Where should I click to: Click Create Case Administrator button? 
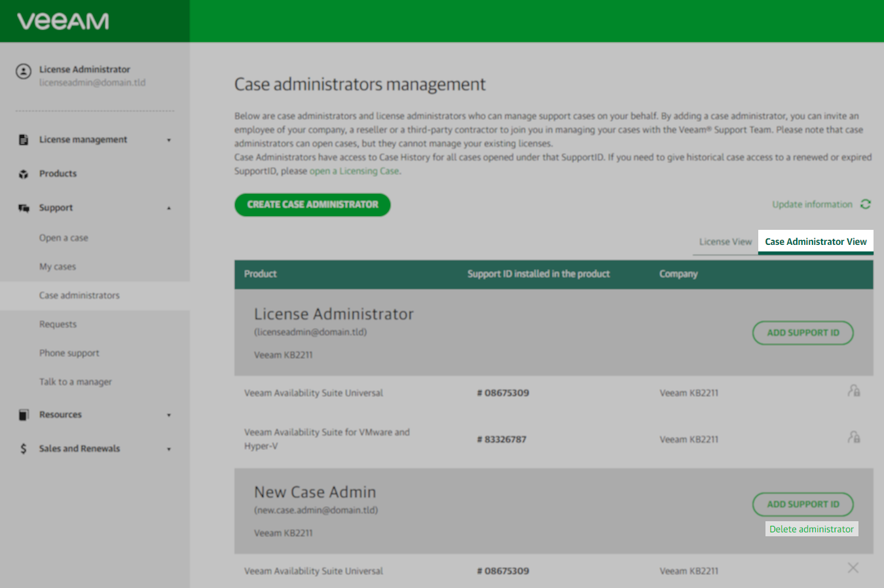coord(312,204)
